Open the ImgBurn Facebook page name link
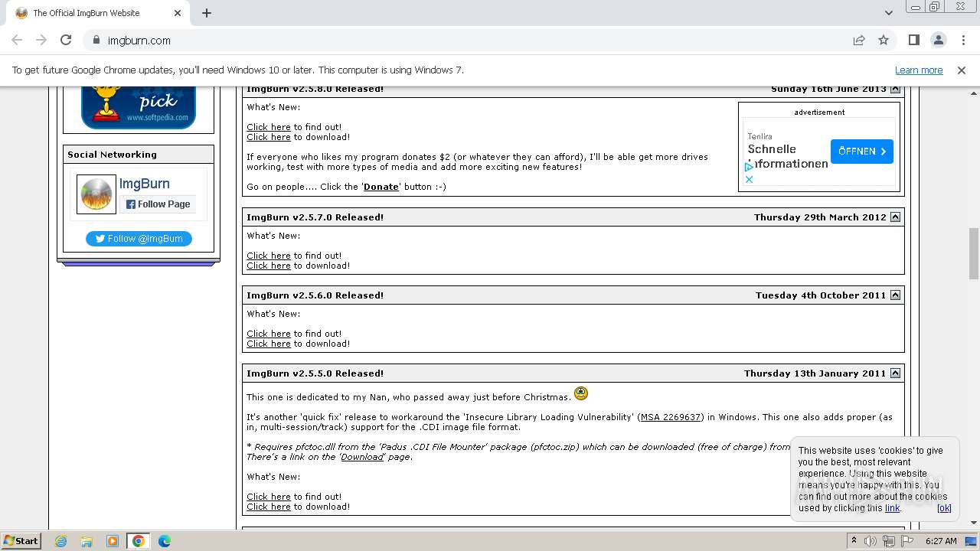This screenshot has width=980, height=551. pos(144,184)
